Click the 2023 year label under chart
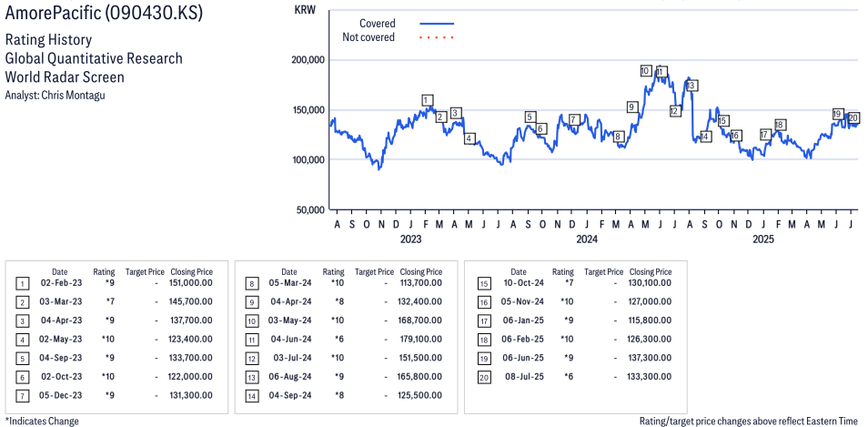This screenshot has width=868, height=427. 410,239
